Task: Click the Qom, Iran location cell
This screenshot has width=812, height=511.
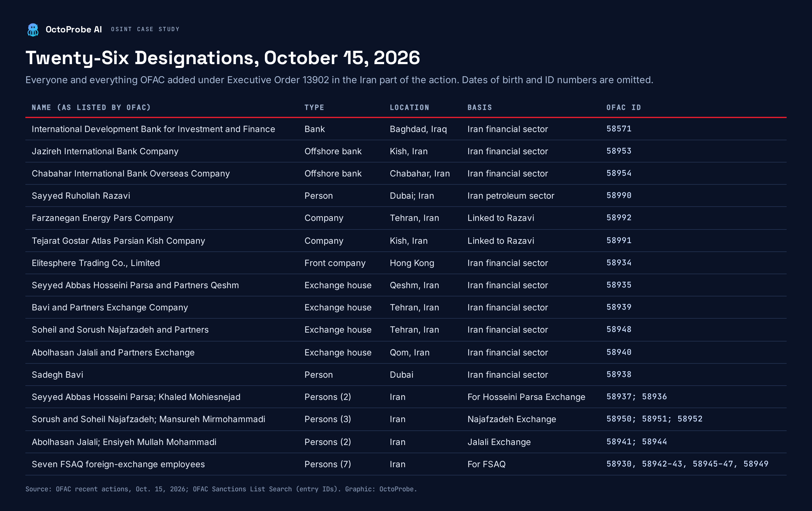Action: tap(410, 352)
